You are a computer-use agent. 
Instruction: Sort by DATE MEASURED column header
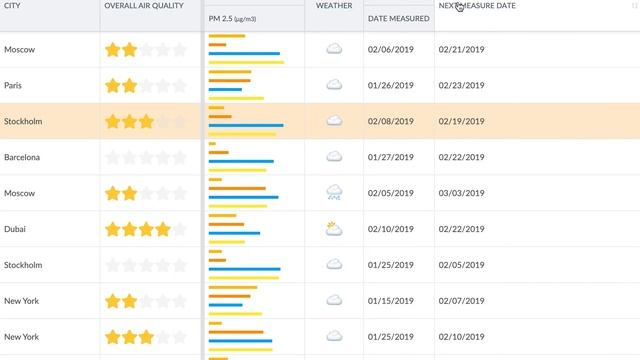click(398, 19)
